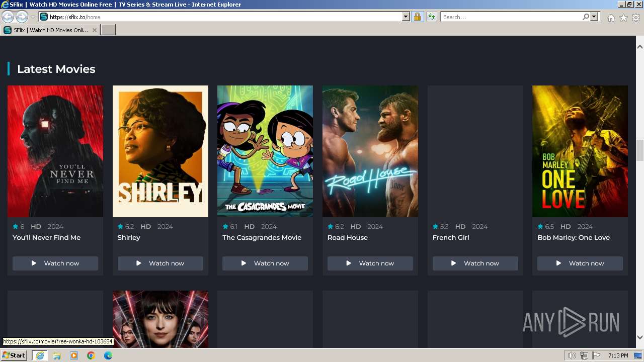The height and width of the screenshot is (362, 644).
Task: Click the 6.5 rating under Bob Marley
Action: (546, 226)
